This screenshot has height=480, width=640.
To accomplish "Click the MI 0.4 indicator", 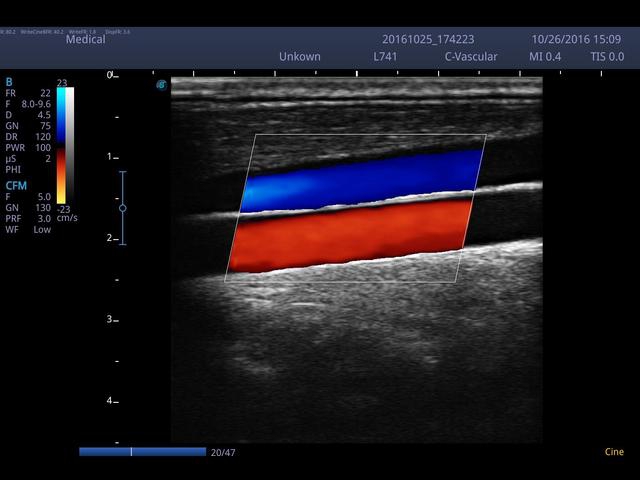I will [x=545, y=57].
